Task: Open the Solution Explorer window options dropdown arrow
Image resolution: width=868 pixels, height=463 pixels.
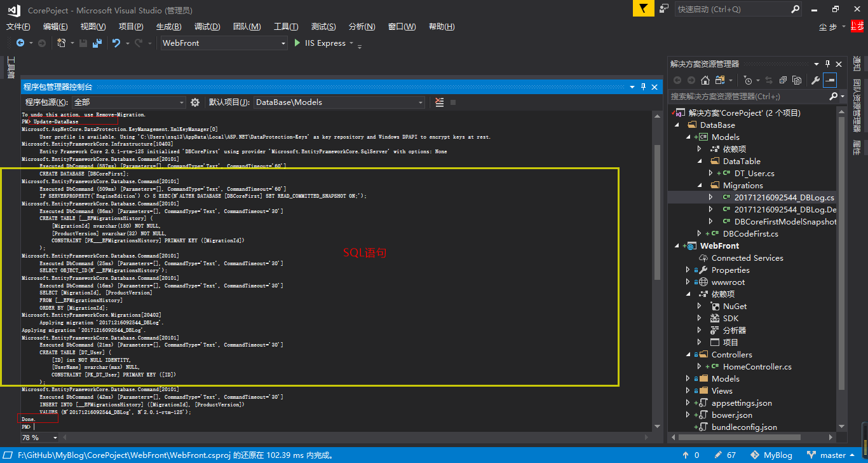Action: coord(818,64)
